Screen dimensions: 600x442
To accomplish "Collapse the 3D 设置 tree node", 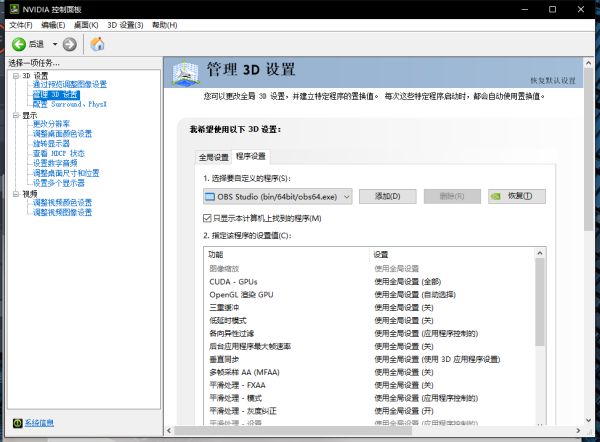I will pos(16,76).
